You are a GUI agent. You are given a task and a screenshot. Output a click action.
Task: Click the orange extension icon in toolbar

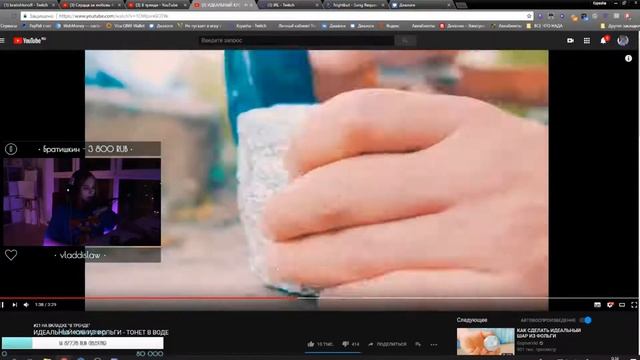pyautogui.click(x=574, y=16)
